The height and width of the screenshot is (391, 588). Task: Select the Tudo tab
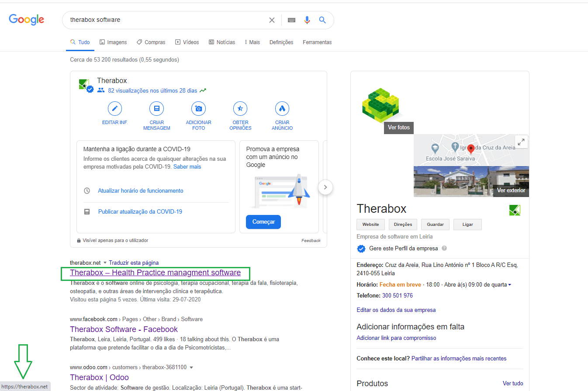[80, 42]
